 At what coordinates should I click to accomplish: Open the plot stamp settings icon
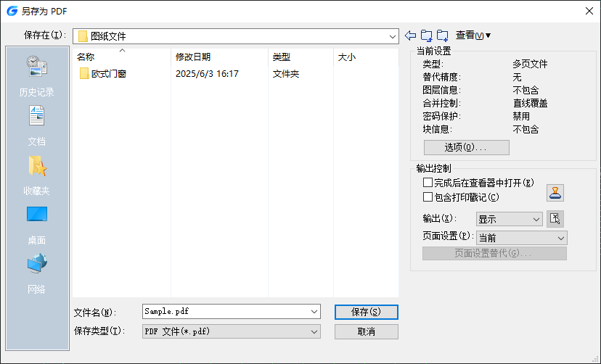(555, 193)
